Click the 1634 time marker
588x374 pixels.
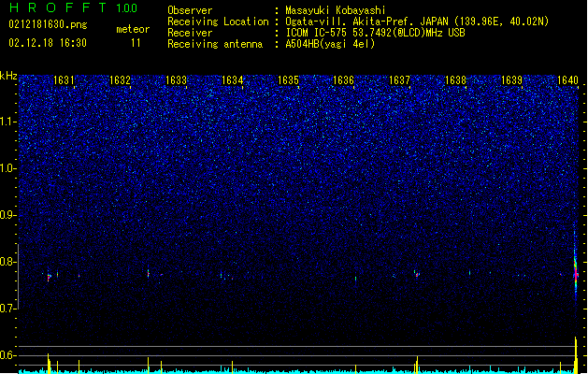point(232,80)
